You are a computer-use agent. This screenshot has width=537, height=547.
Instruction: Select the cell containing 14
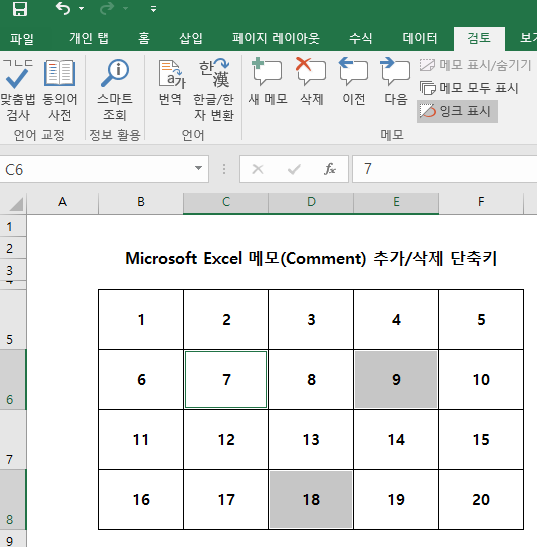point(396,439)
